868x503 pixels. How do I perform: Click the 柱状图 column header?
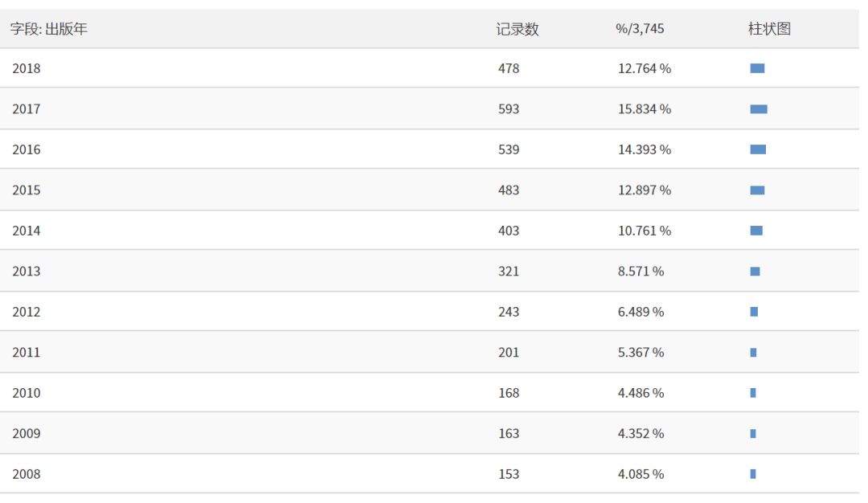769,29
